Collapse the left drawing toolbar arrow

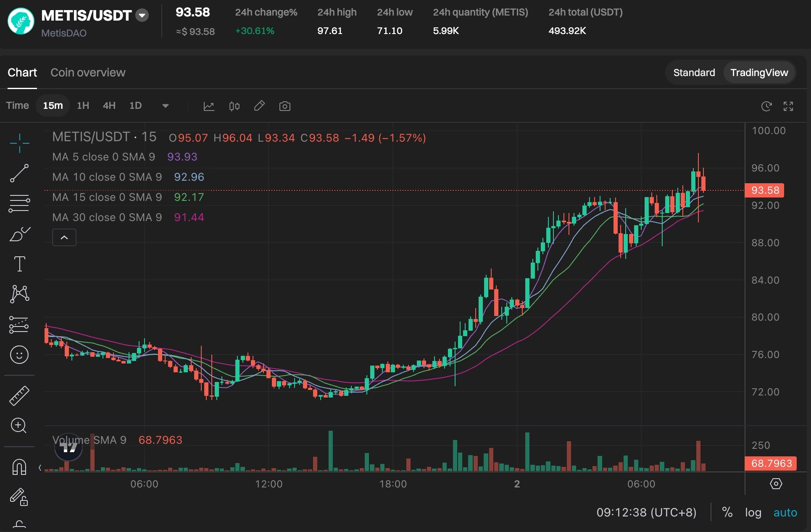(40, 467)
